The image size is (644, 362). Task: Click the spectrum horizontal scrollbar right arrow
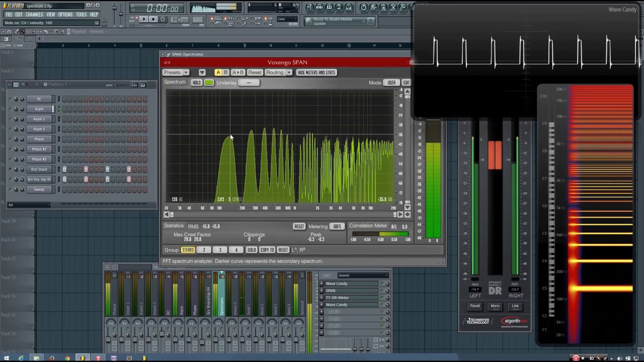[x=401, y=214]
